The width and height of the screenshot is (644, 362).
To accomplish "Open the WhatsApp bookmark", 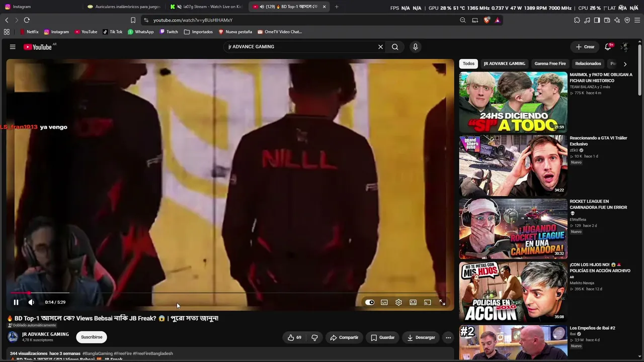I will 141,32.
